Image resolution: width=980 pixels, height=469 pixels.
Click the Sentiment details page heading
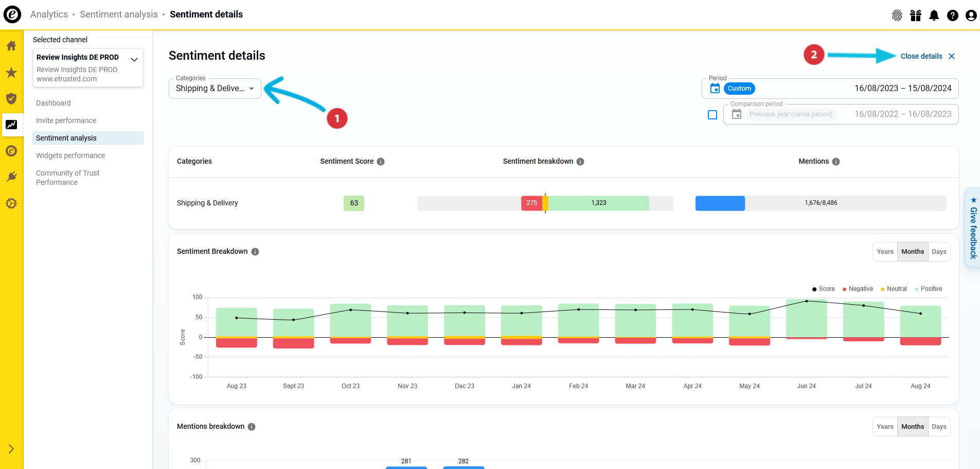[217, 56]
